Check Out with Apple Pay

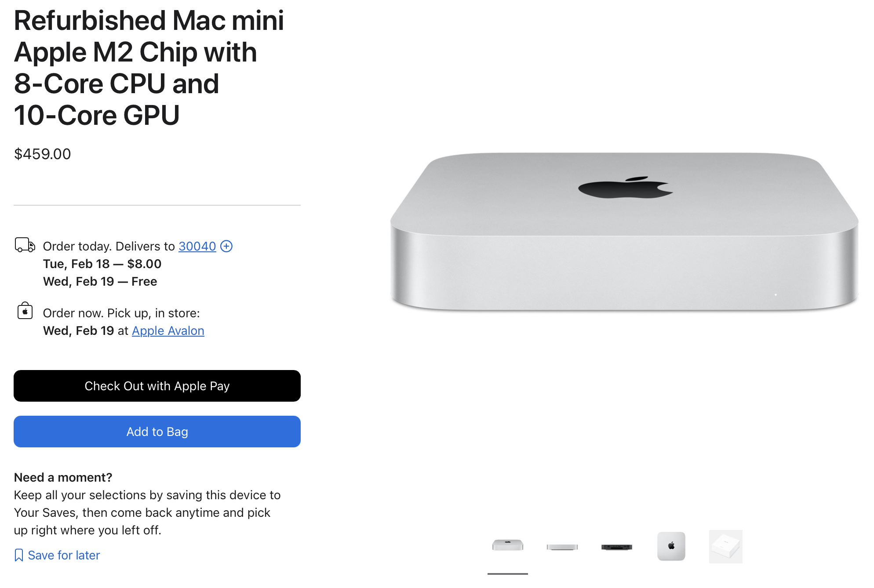(157, 386)
